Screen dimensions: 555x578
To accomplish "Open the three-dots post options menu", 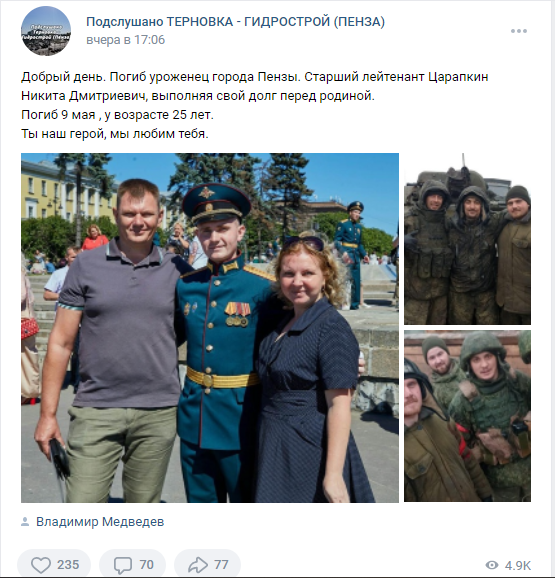I will [519, 31].
